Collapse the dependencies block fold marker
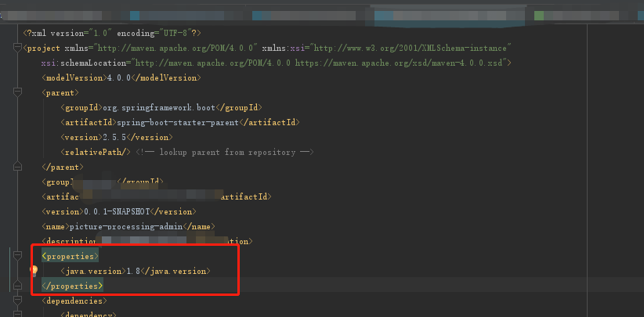Viewport: 644px width, 317px height. (17, 301)
